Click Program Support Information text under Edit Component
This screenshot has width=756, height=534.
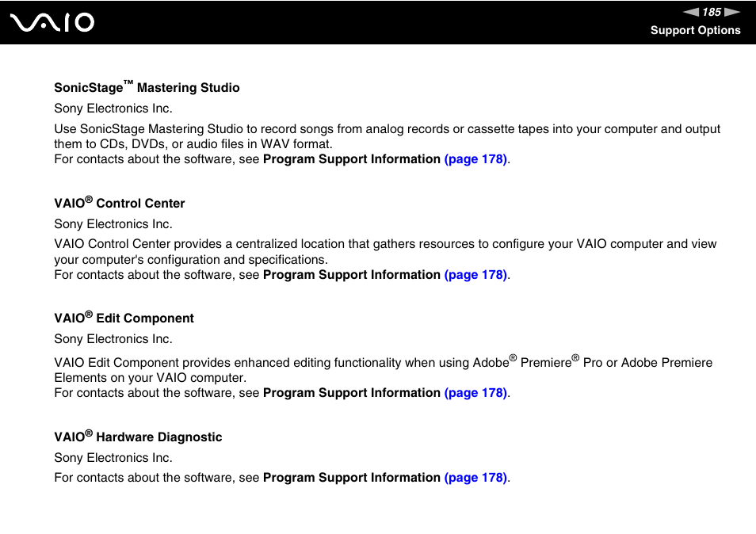tap(352, 393)
